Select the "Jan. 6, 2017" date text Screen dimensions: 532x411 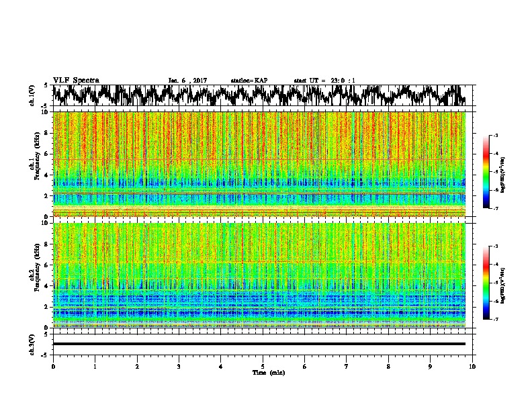pos(187,81)
